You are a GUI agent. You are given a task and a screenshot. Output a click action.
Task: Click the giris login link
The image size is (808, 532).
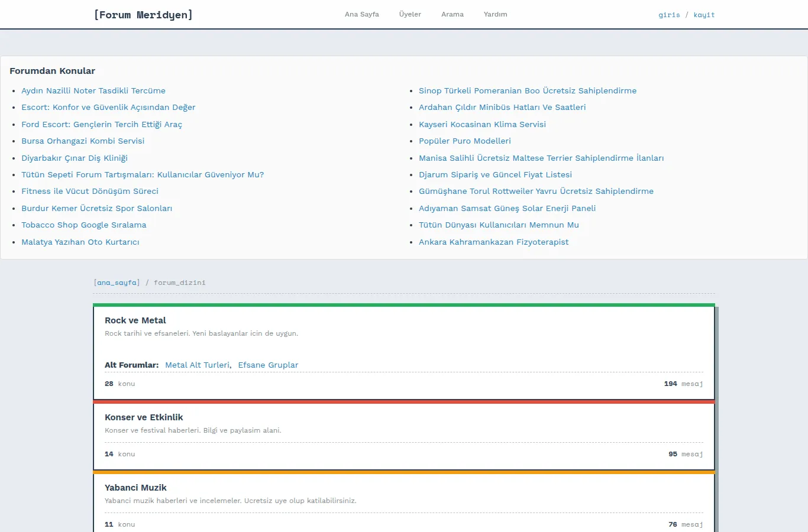669,15
